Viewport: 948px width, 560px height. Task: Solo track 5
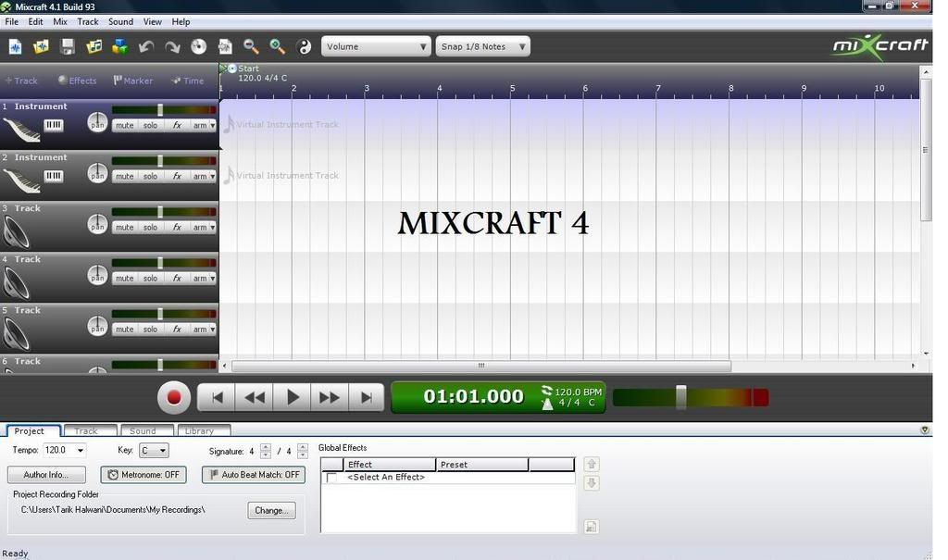[x=151, y=329]
